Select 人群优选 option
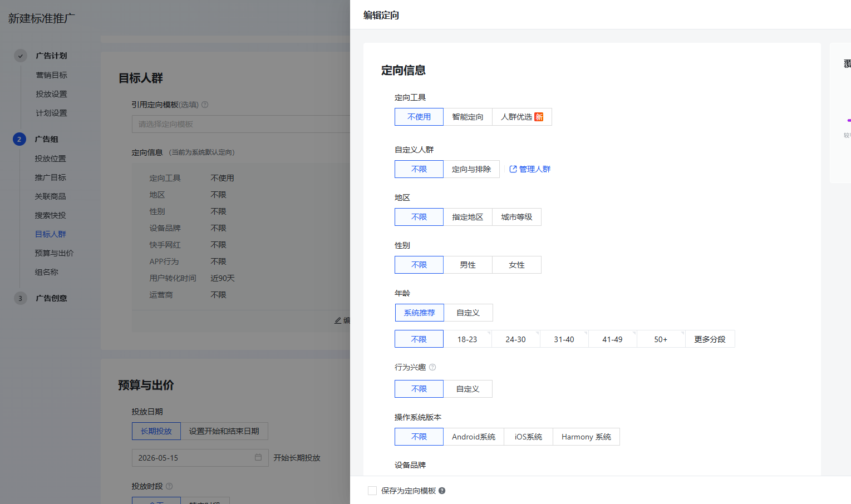 click(x=522, y=117)
